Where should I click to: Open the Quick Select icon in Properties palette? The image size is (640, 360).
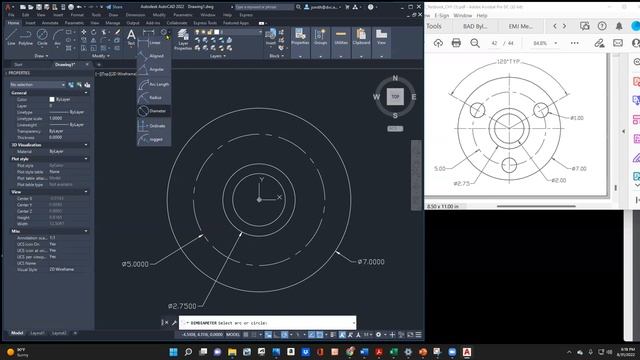87,84
